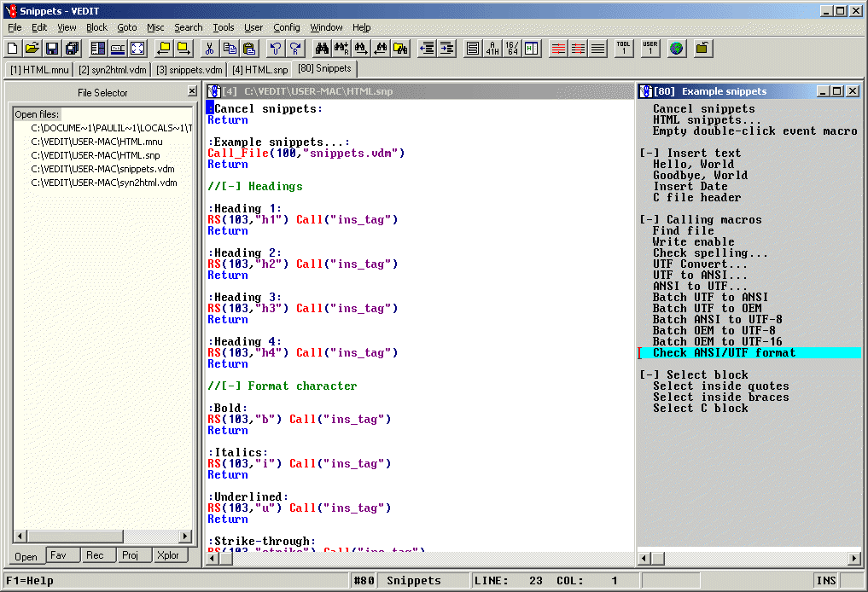Collapse the Select block snippet group
The width and height of the screenshot is (868, 592).
point(649,375)
